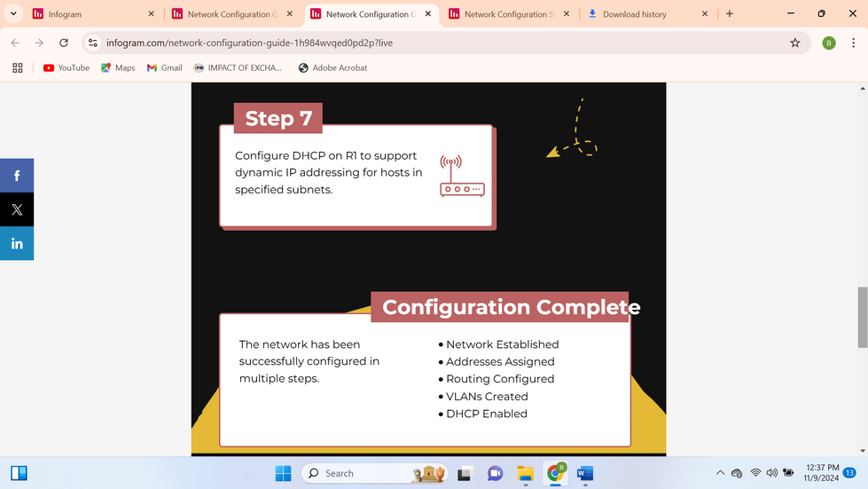The height and width of the screenshot is (489, 868).
Task: Open the apps grid in bookmarks bar
Action: click(x=18, y=67)
